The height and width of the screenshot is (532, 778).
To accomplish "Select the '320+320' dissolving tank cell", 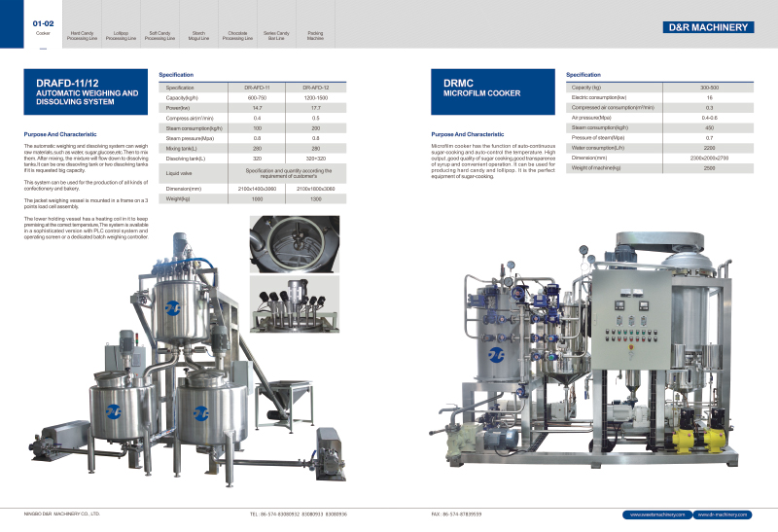I will [x=315, y=159].
